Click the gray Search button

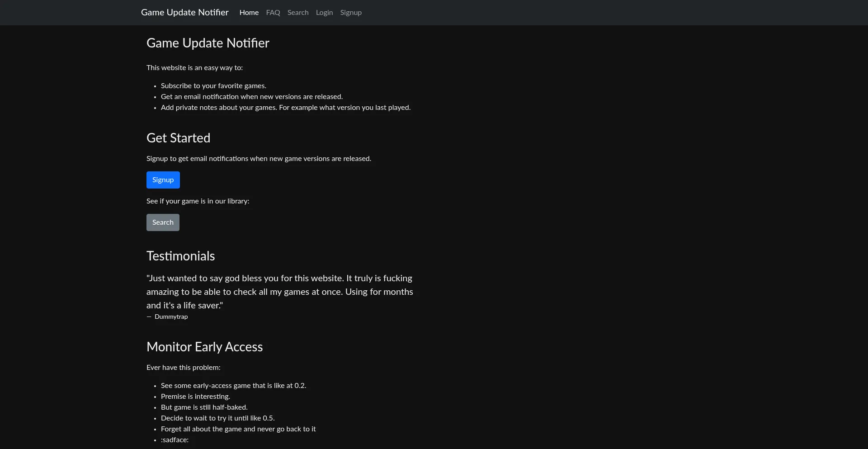click(163, 222)
